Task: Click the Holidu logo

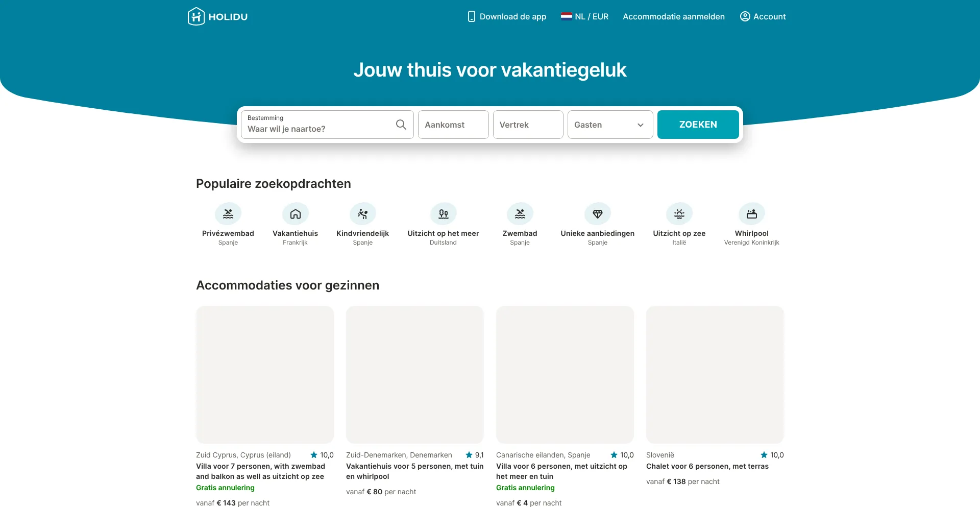Action: tap(217, 16)
